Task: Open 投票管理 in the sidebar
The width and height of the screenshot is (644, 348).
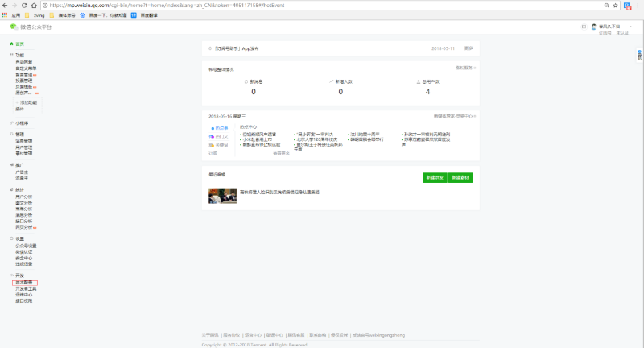Action: pos(24,81)
